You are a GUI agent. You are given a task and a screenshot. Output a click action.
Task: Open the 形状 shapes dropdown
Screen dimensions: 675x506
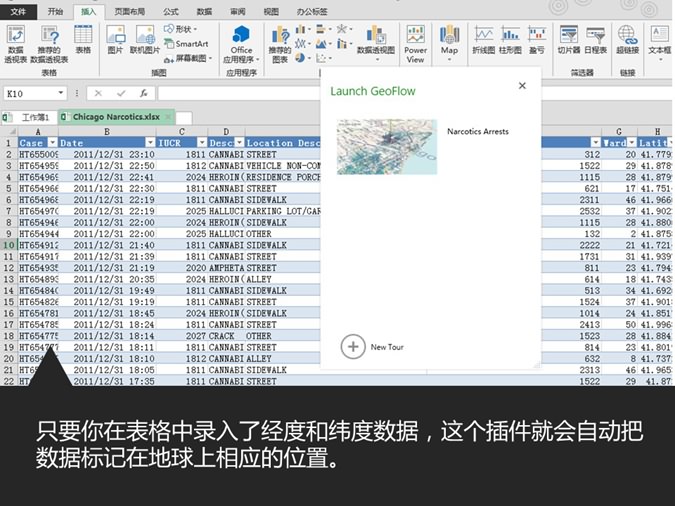point(185,30)
